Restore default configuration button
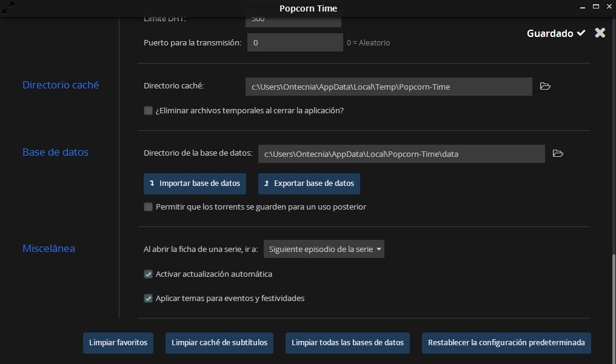 point(506,343)
